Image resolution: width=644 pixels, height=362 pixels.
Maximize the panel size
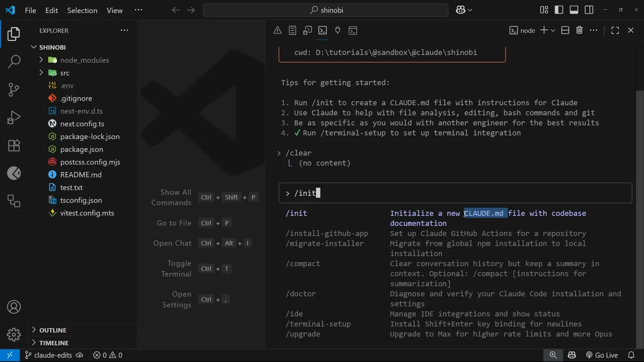[615, 30]
